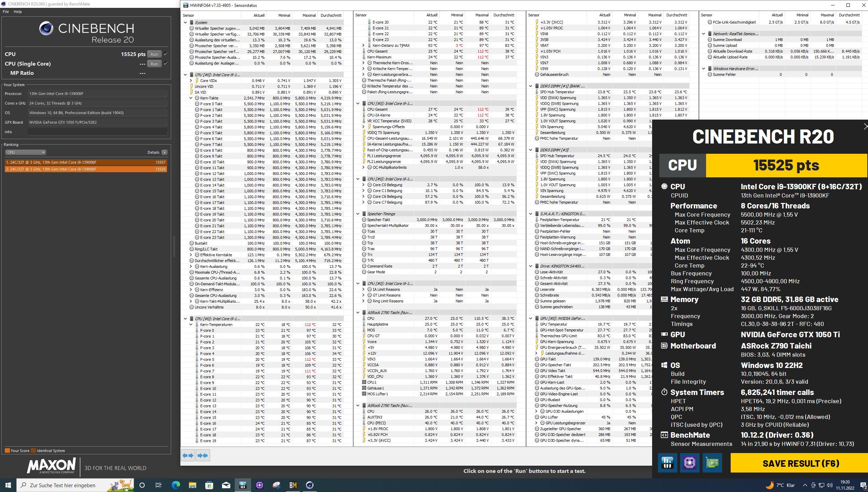This screenshot has height=492, width=868.
Task: Click the Info input field in Your System
Action: tap(98, 132)
